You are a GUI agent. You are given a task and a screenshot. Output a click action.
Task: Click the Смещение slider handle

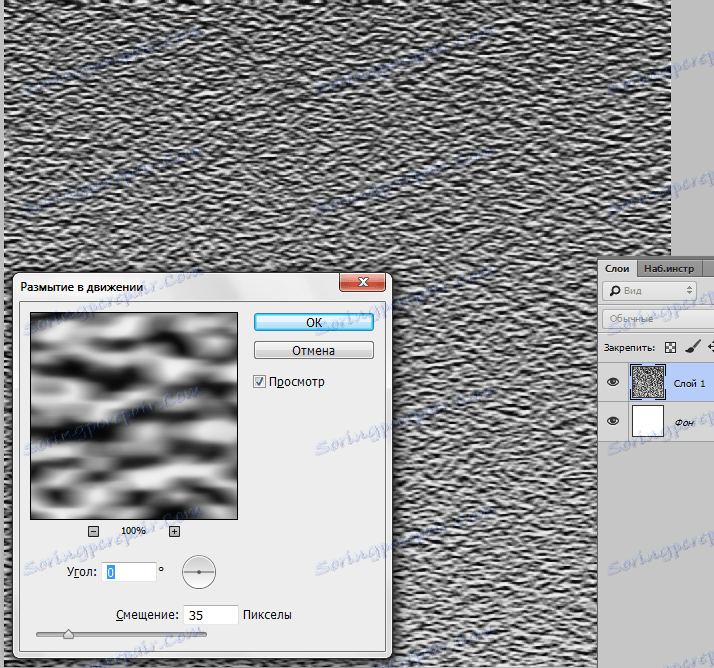tap(68, 634)
